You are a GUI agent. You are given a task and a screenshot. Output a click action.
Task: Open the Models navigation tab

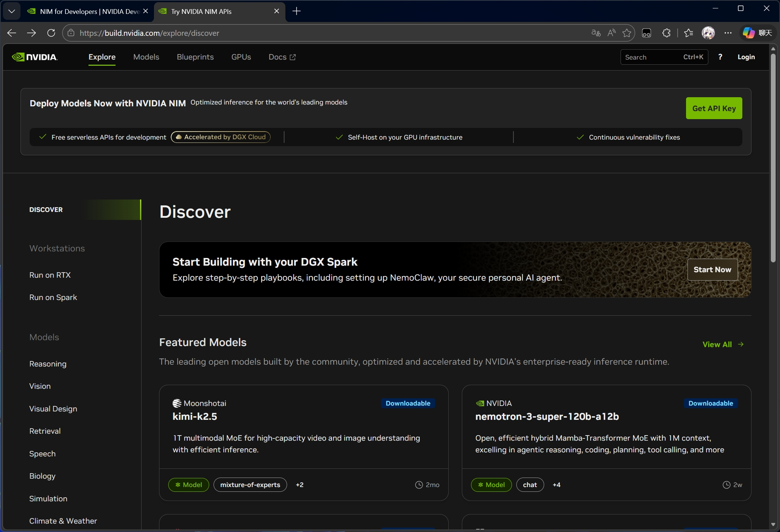pyautogui.click(x=146, y=57)
